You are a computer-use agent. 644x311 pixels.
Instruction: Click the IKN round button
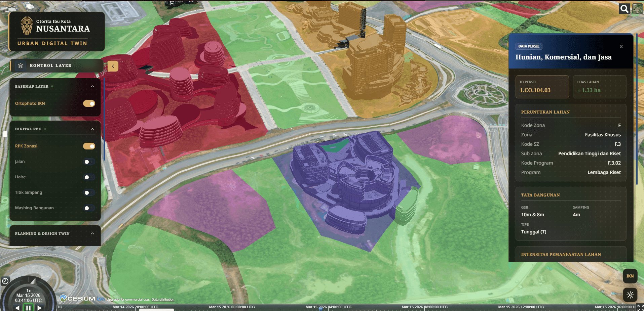pyautogui.click(x=630, y=276)
